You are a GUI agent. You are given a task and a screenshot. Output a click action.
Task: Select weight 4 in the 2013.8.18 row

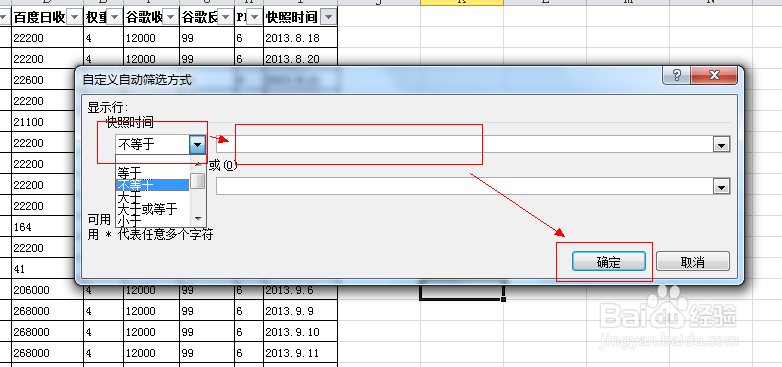coord(104,38)
